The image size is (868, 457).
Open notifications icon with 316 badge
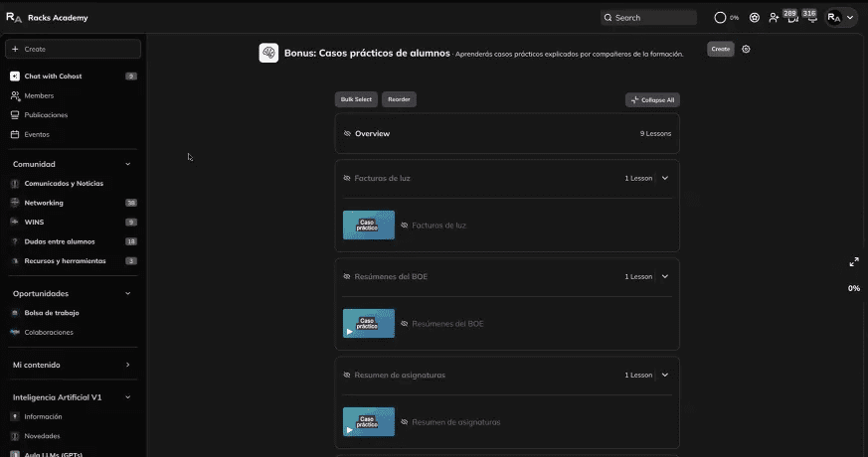(810, 18)
